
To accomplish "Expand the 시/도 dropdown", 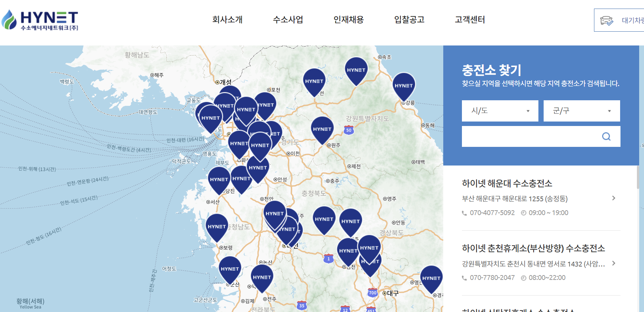I will (500, 111).
